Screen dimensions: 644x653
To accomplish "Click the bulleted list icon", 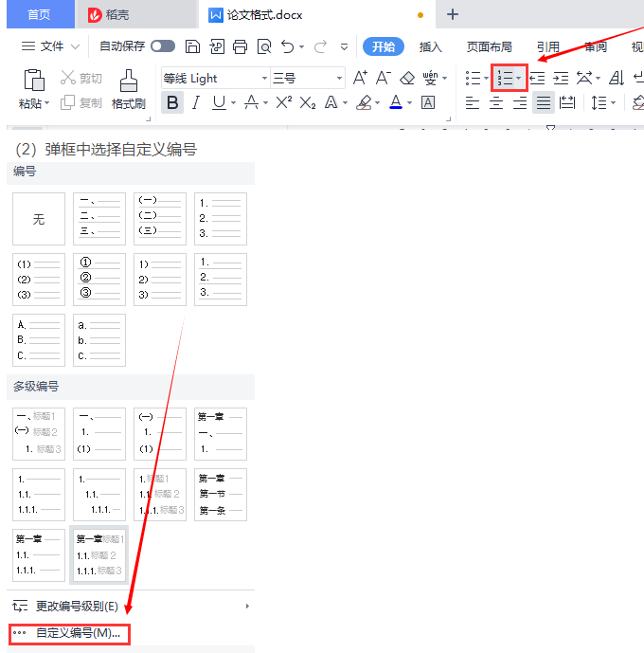I will point(473,78).
